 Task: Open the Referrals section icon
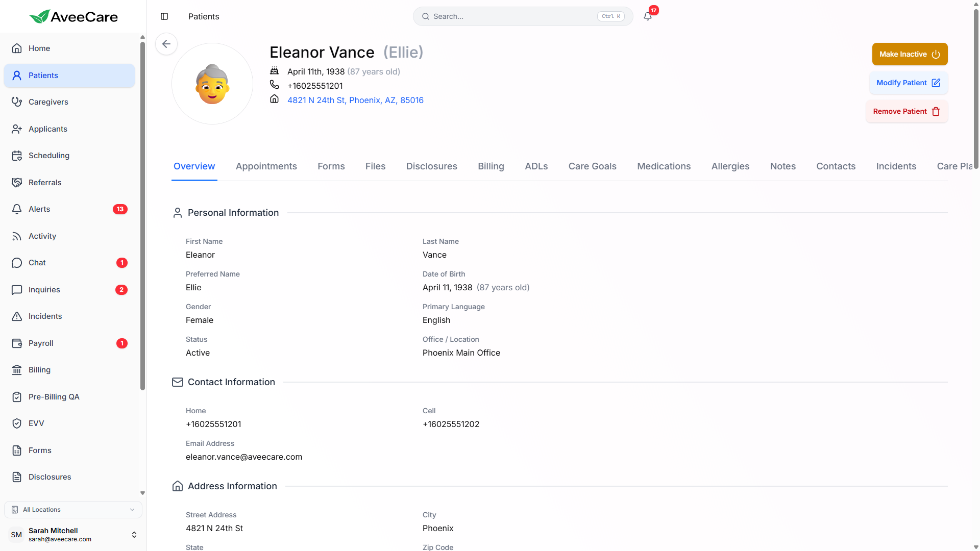pyautogui.click(x=17, y=182)
